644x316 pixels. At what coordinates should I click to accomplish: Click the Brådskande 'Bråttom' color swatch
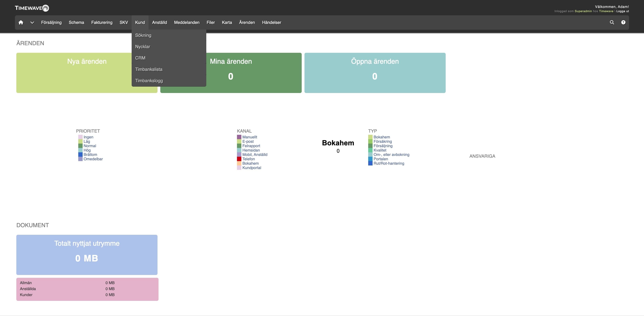(x=80, y=155)
